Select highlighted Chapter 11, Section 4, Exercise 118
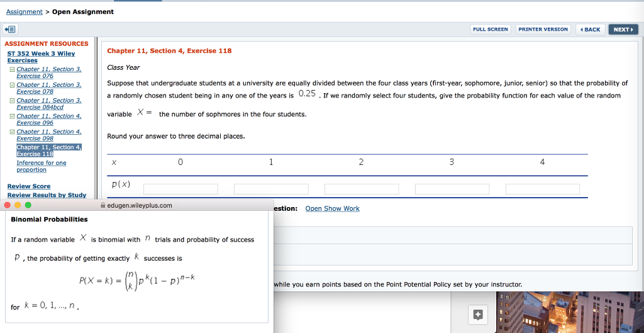Screen dimensions: 644x333 pyautogui.click(x=49, y=150)
